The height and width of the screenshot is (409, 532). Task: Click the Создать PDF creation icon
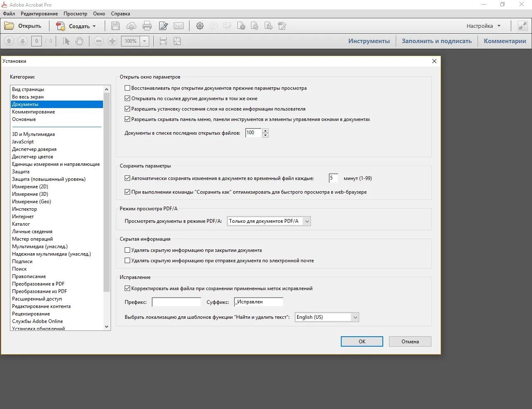pos(61,26)
